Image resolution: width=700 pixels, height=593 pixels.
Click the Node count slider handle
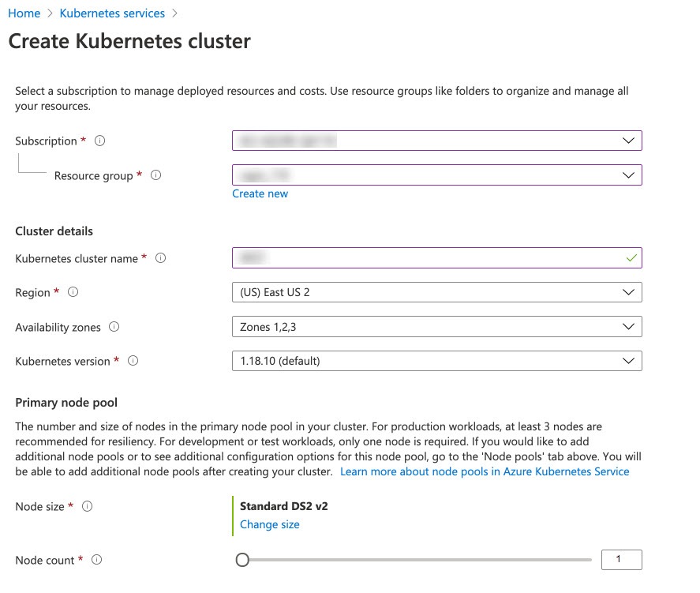[242, 560]
